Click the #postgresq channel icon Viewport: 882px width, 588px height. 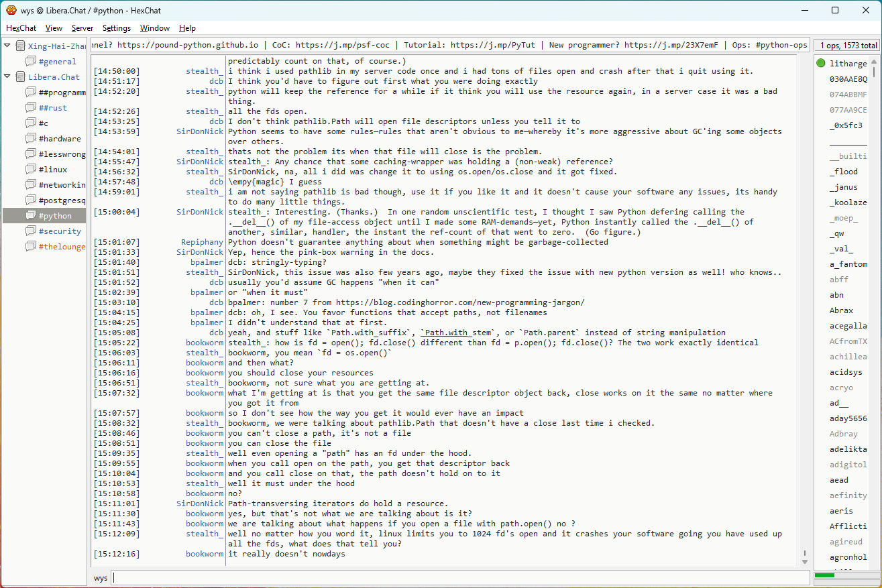(31, 200)
